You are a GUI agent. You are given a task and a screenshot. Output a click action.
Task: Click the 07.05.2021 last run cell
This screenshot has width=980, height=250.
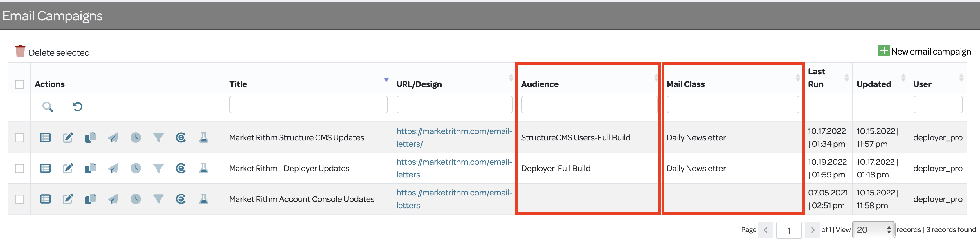[828, 199]
